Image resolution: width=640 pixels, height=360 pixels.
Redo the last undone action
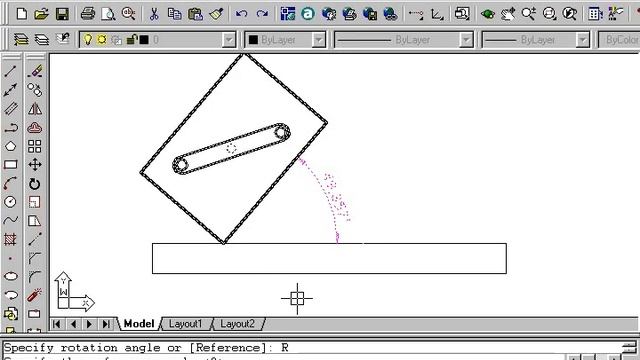(262, 14)
